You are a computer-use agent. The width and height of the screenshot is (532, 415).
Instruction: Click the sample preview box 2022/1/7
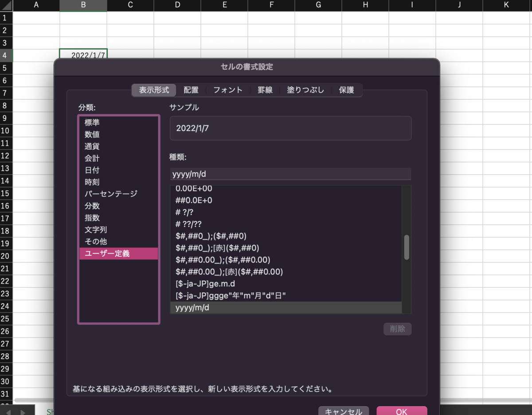tap(290, 128)
